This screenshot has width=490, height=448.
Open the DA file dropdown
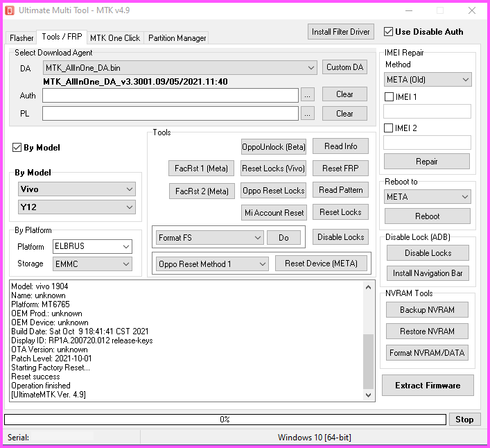(180, 67)
